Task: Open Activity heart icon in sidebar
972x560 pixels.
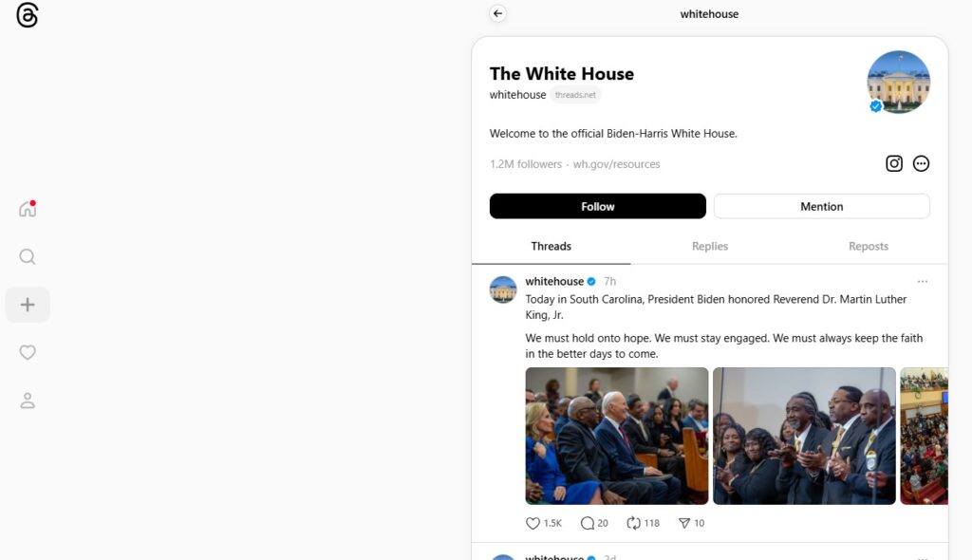Action: (x=28, y=352)
